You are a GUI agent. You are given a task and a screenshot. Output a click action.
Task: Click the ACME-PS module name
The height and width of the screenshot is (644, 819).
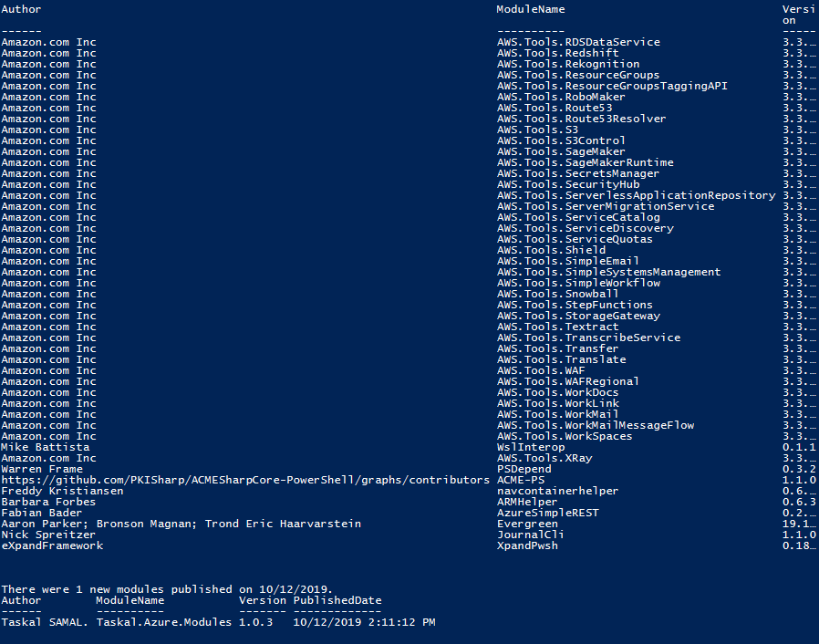tap(521, 481)
